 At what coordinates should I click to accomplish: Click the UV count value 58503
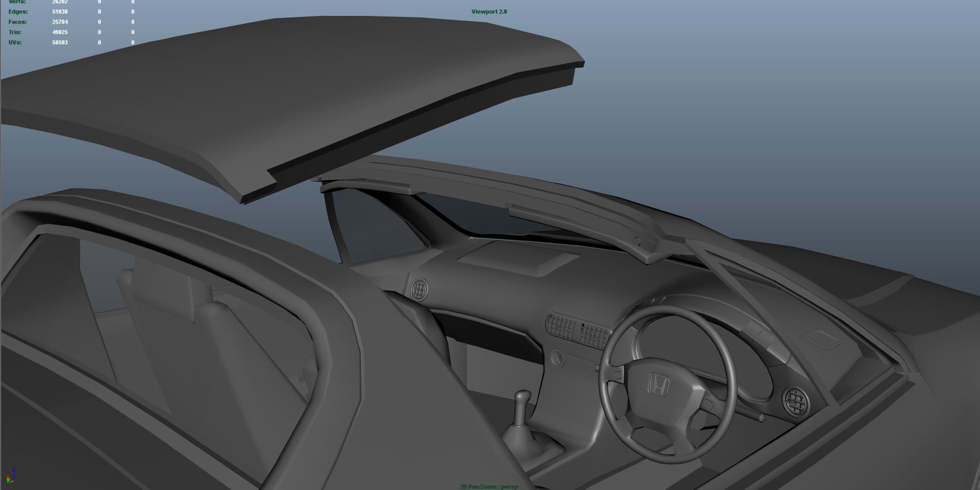coord(60,43)
